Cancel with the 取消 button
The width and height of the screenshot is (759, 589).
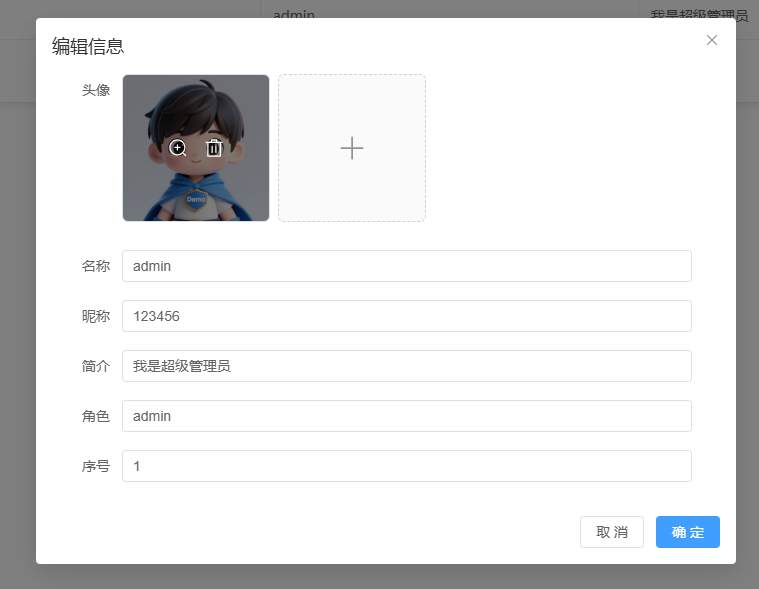click(612, 532)
